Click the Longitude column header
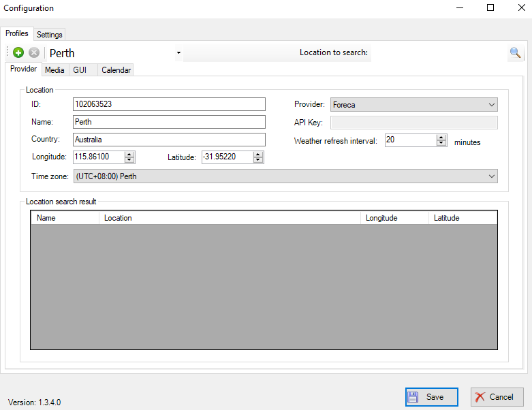The width and height of the screenshot is (532, 410). 394,218
